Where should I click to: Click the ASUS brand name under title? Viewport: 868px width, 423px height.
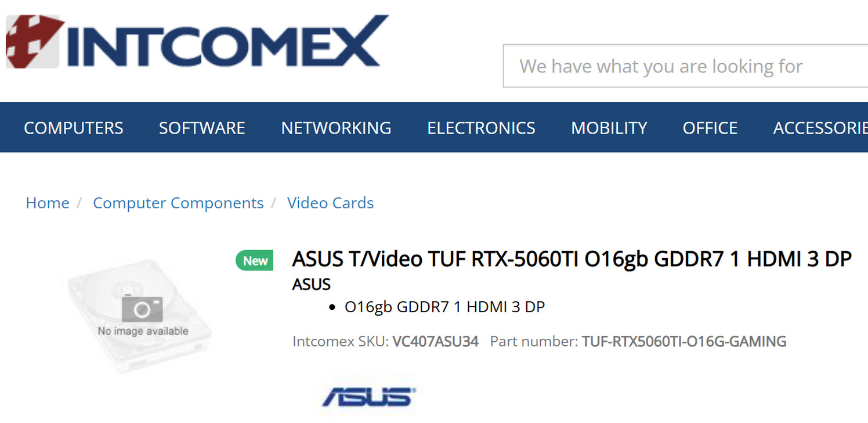312,284
